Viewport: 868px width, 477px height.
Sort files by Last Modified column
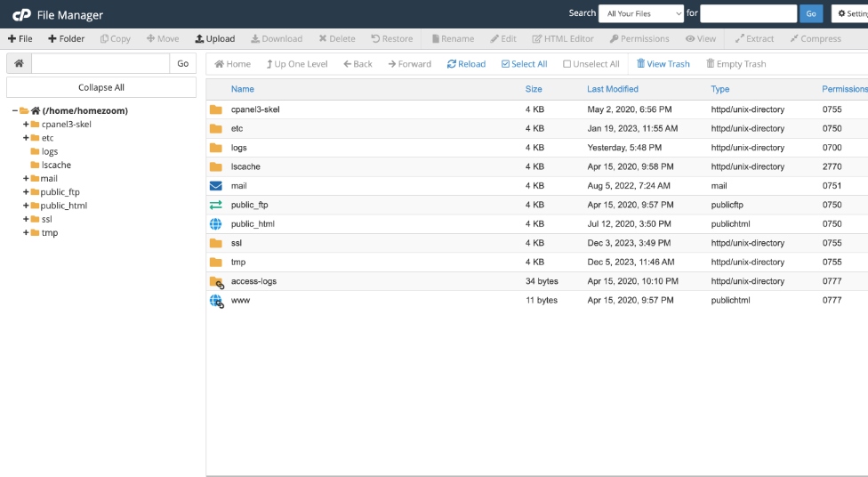[613, 89]
